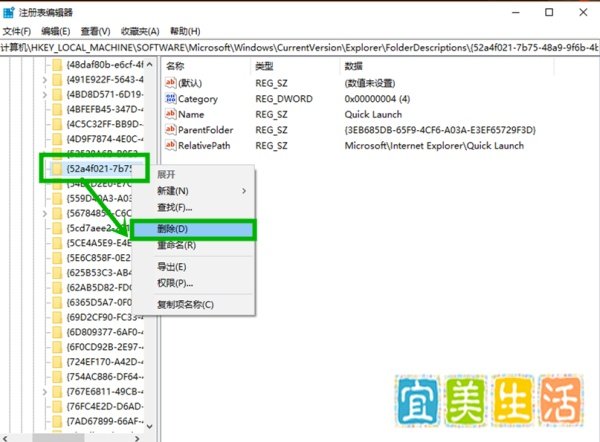Select the RelativePath value name
The height and width of the screenshot is (442, 600).
click(x=204, y=145)
